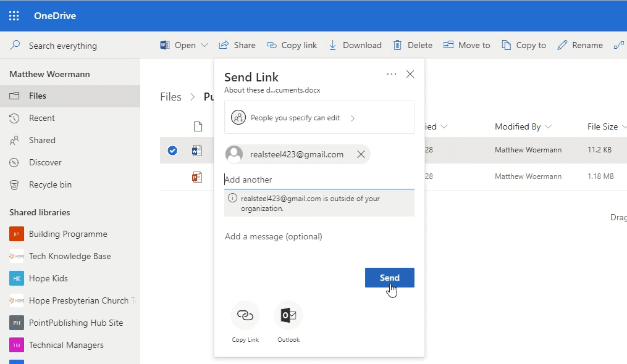Click the Rename pencil icon
Image resolution: width=627 pixels, height=364 pixels.
click(x=562, y=45)
